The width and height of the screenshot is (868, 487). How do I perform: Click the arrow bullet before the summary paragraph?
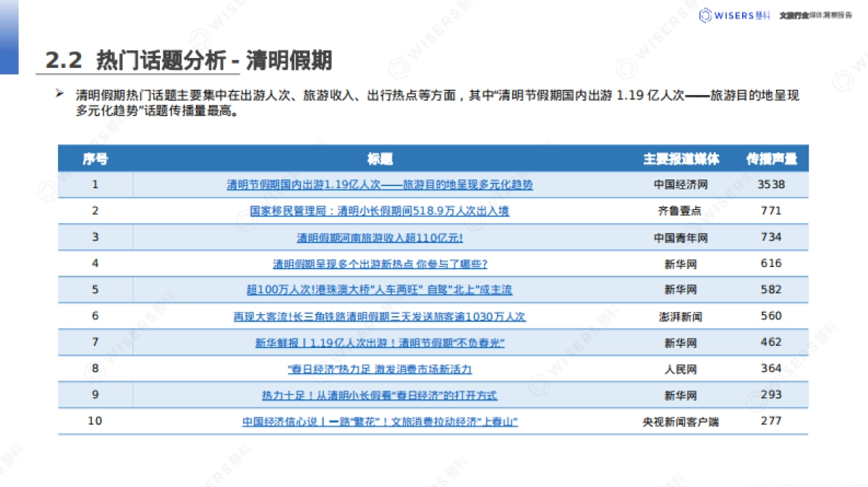(61, 93)
